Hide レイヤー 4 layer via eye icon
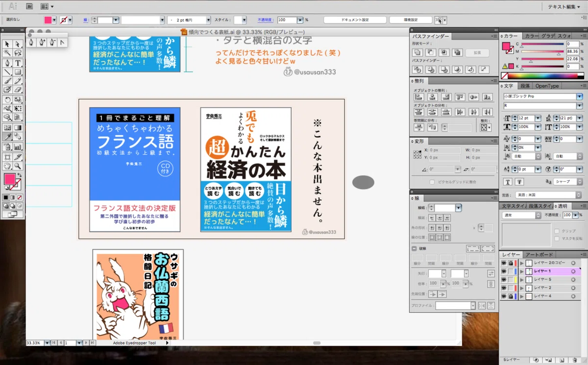This screenshot has width=588, height=365. pos(504,296)
